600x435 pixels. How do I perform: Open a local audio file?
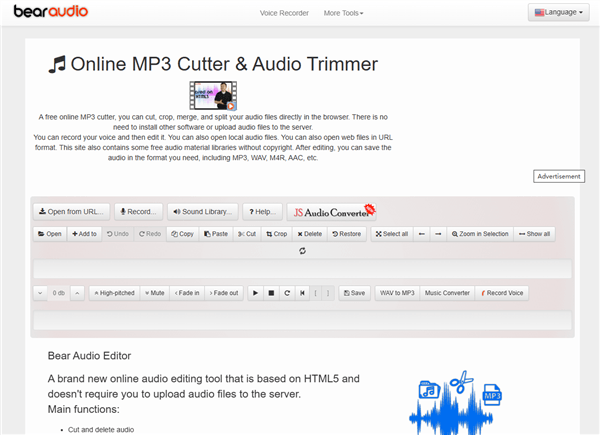pyautogui.click(x=50, y=234)
